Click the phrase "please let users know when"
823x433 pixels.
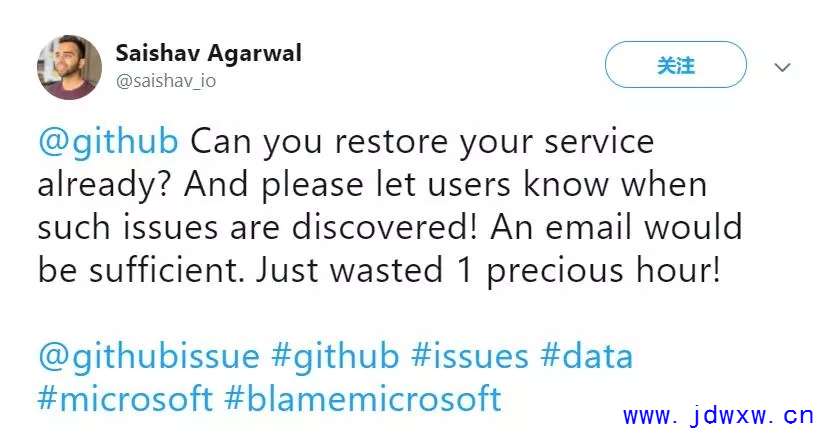484,185
